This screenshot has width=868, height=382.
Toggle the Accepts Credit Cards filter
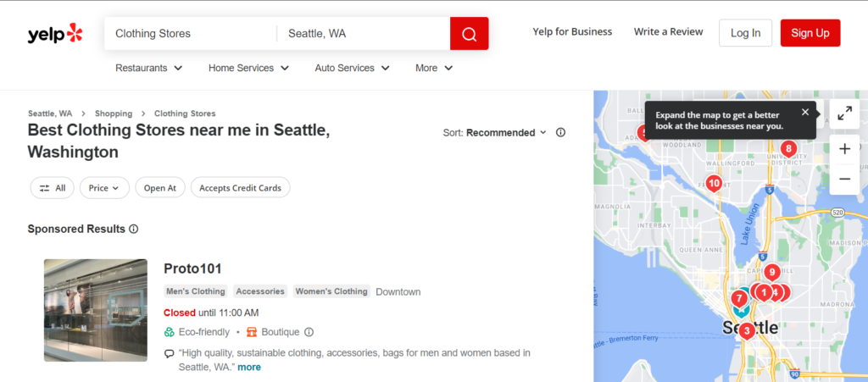[x=241, y=188]
